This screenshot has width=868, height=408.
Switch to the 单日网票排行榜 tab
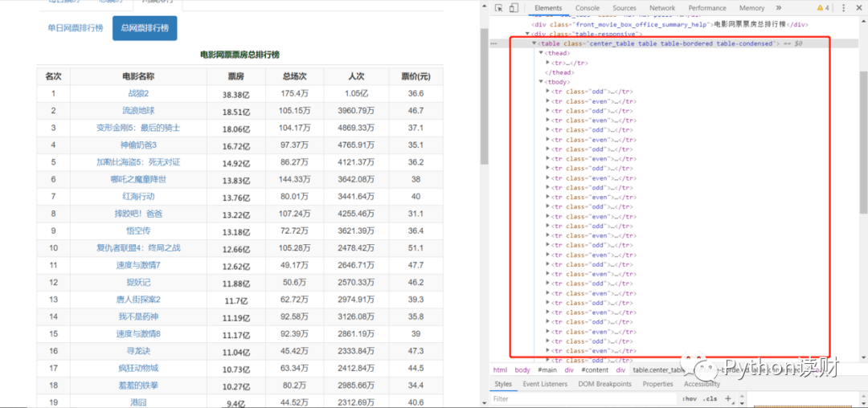point(76,27)
